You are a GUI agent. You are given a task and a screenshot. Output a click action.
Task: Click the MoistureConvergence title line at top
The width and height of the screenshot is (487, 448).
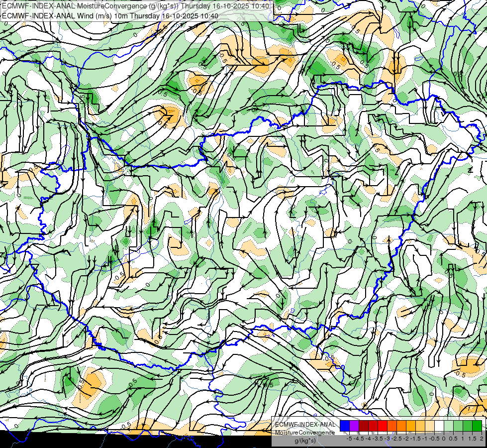[135, 6]
